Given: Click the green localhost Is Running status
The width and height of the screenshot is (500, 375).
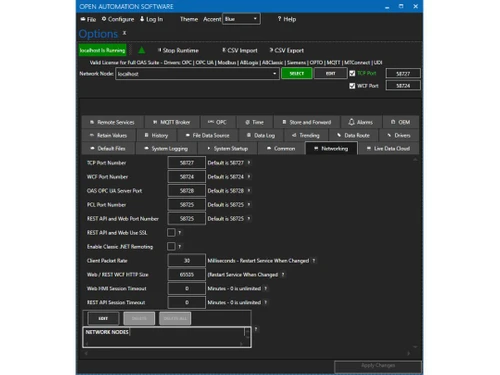Looking at the screenshot, I should (x=102, y=50).
